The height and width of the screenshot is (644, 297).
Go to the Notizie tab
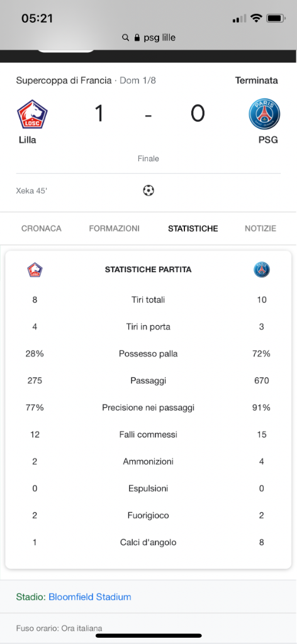(261, 228)
